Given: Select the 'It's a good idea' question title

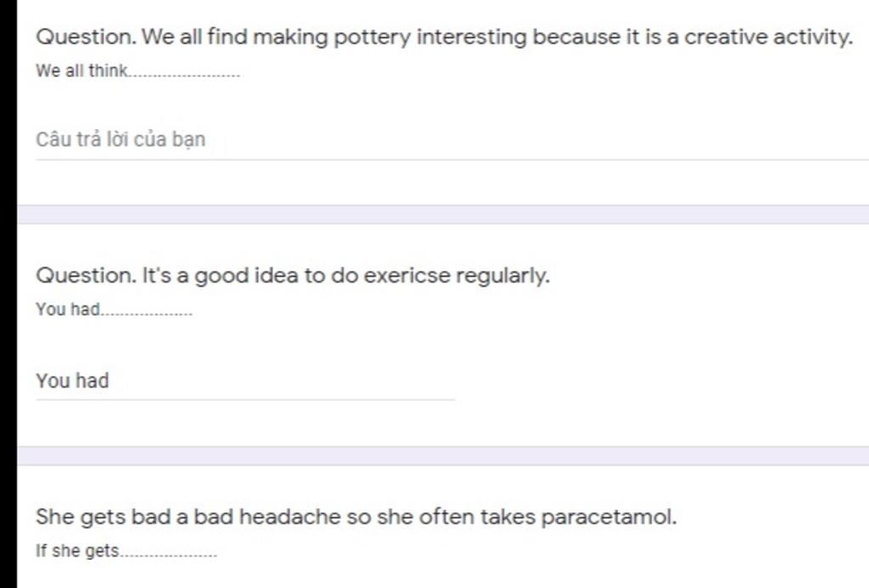Looking at the screenshot, I should click(x=293, y=276).
